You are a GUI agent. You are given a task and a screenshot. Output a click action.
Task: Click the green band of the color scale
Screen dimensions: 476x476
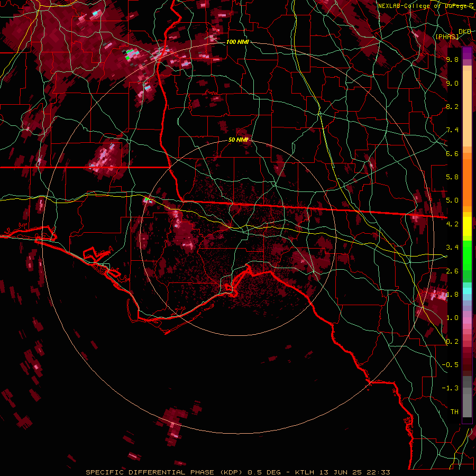click(467, 261)
